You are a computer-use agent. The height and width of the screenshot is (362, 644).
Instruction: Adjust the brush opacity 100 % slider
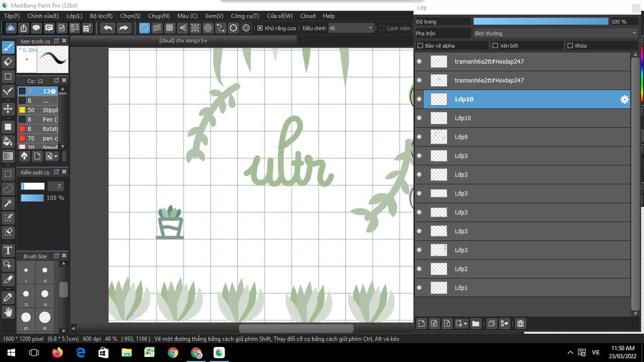tap(32, 198)
